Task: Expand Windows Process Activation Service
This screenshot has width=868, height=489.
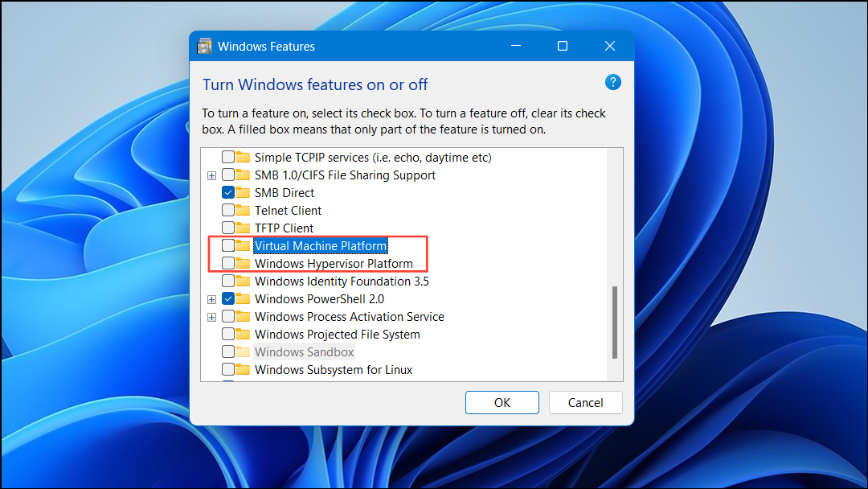Action: (x=211, y=316)
